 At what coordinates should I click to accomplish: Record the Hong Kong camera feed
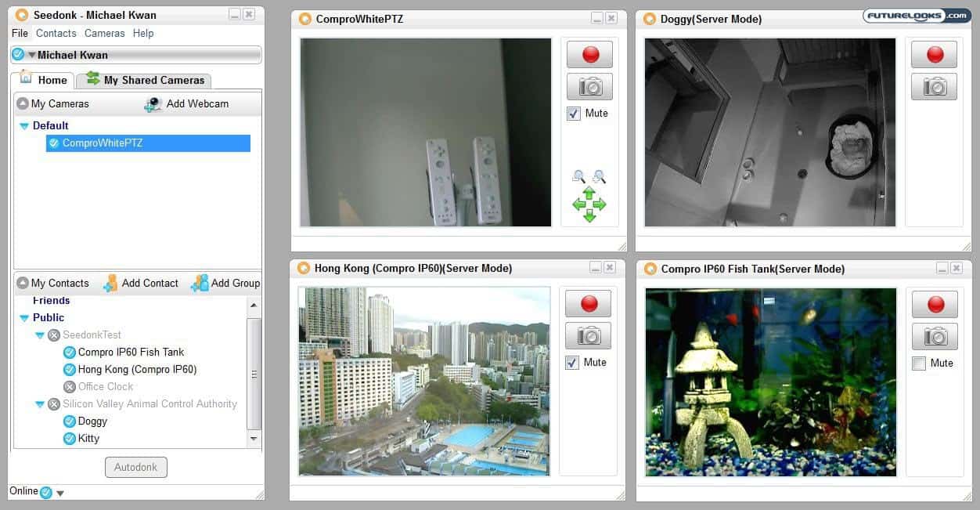click(588, 304)
